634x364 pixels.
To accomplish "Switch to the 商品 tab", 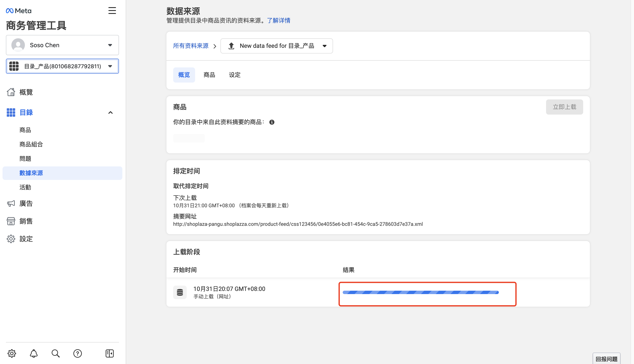I will [x=209, y=75].
